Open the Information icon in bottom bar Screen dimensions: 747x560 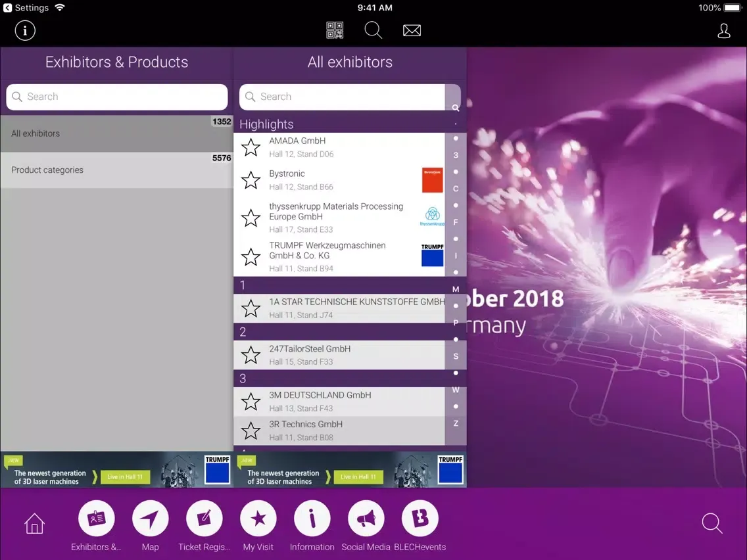312,518
